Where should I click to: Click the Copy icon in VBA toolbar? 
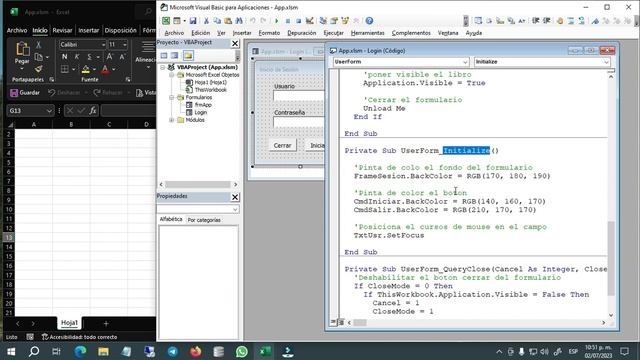[x=217, y=20]
